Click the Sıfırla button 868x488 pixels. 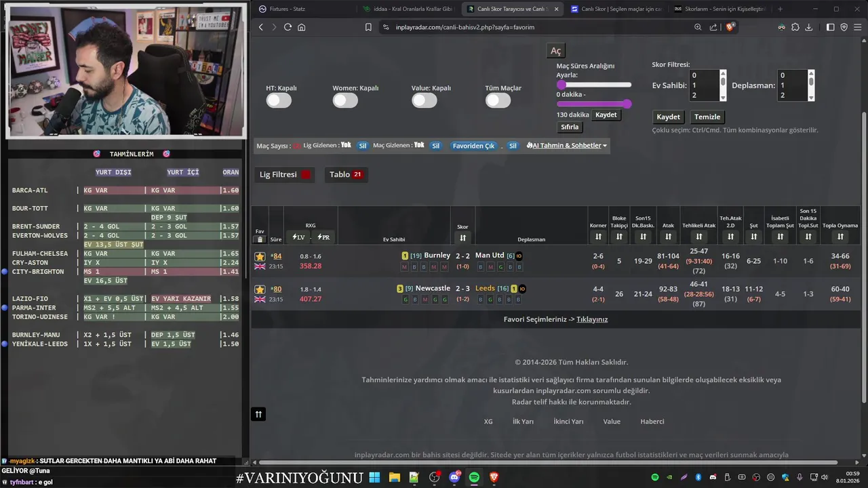(570, 127)
